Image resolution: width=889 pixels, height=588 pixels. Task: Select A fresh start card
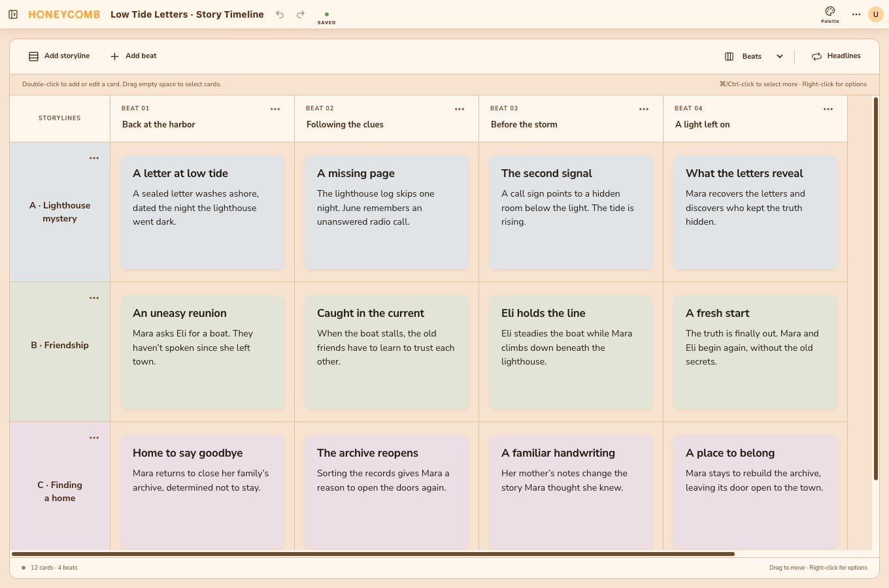point(756,352)
